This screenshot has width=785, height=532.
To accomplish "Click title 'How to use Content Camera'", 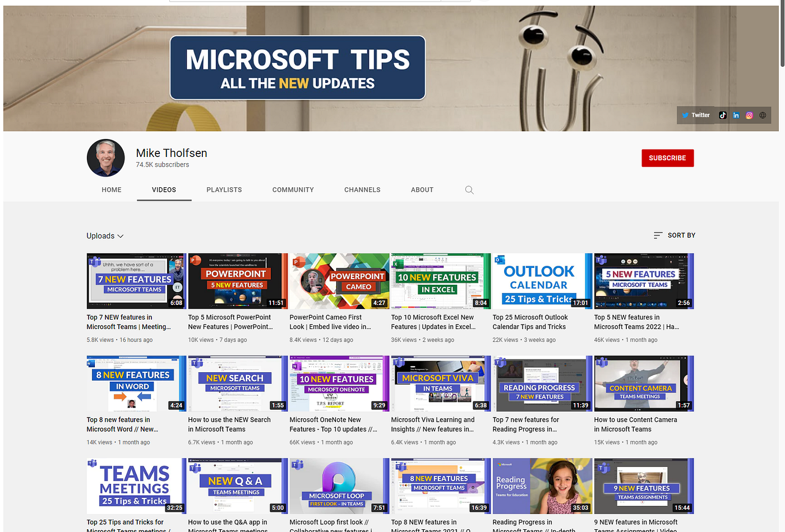I will coord(636,424).
